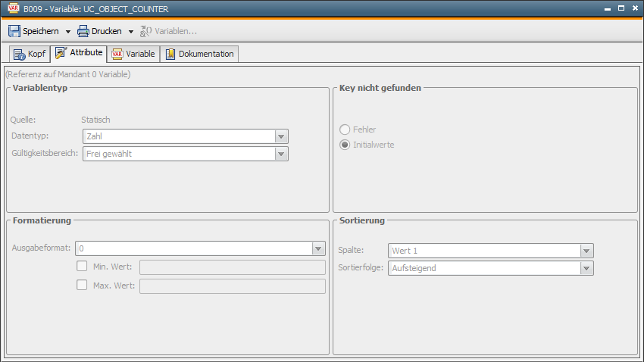Click the Kopf tab icon
644x362 pixels.
(19, 54)
